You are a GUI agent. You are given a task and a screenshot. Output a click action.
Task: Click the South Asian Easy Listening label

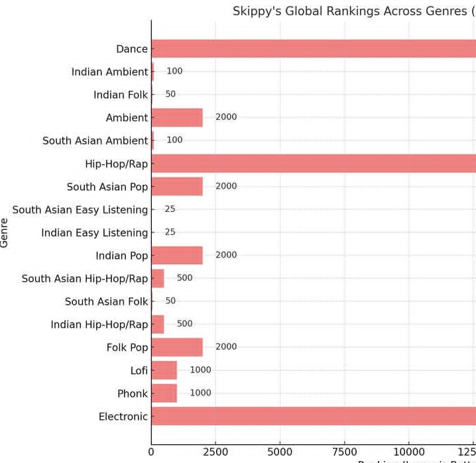point(80,210)
